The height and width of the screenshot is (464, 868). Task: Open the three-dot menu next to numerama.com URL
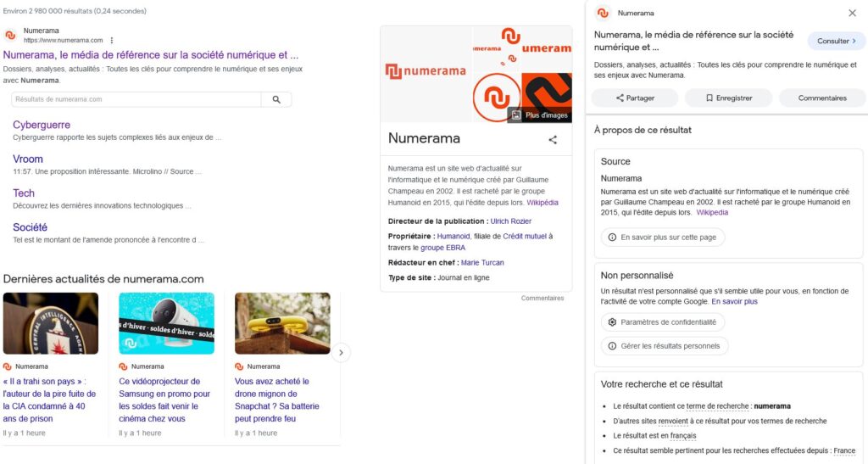(x=112, y=41)
